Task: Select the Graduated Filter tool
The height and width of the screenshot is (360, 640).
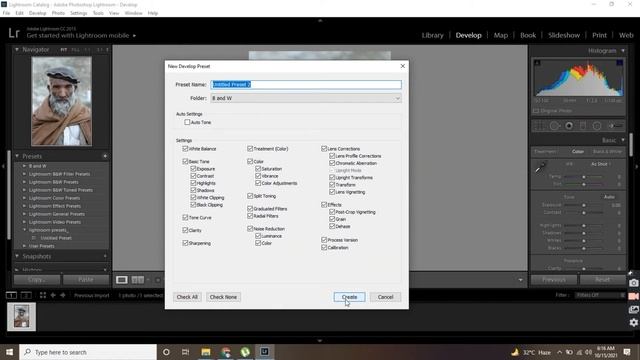Action: pyautogui.click(x=583, y=126)
